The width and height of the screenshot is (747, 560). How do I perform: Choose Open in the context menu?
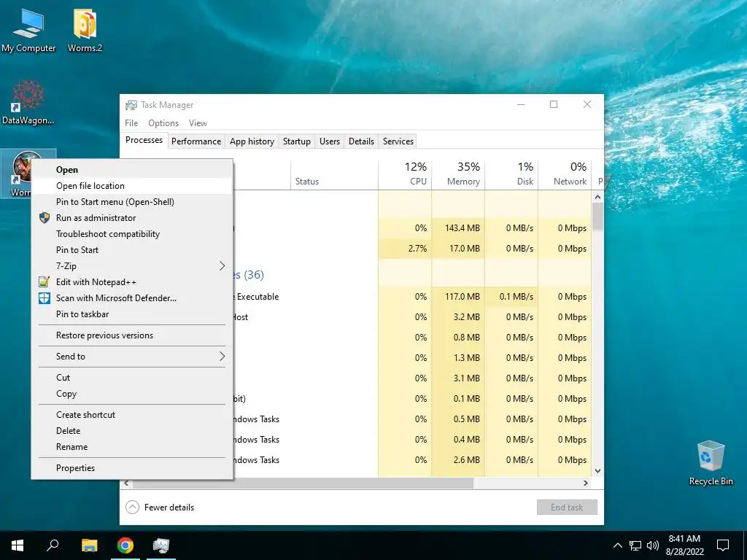(x=132, y=169)
